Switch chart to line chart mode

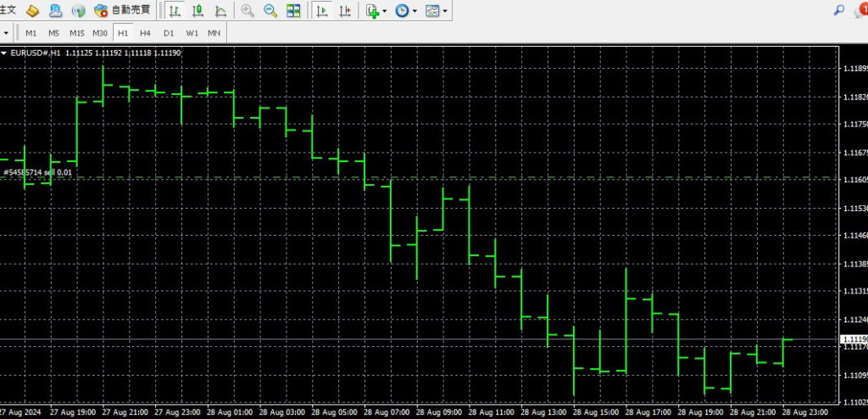[x=220, y=11]
